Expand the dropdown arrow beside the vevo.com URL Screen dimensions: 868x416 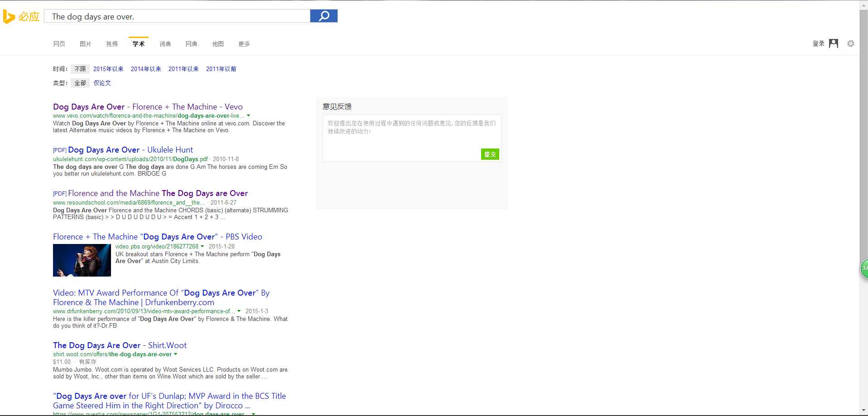point(248,115)
